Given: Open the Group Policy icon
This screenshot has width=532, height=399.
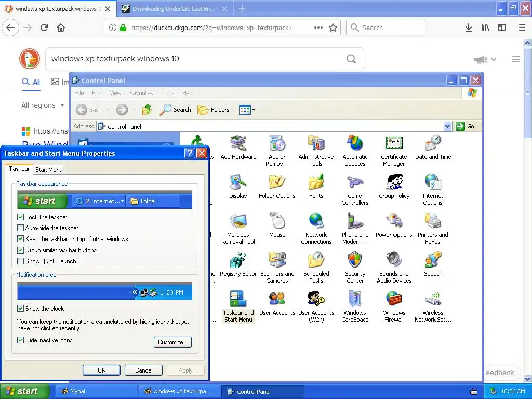Looking at the screenshot, I should click(x=394, y=187).
